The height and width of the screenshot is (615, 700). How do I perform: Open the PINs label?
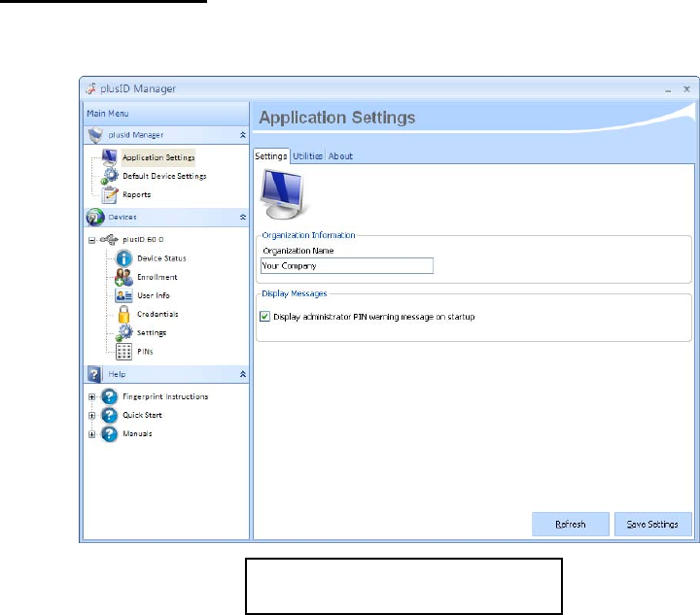145,352
